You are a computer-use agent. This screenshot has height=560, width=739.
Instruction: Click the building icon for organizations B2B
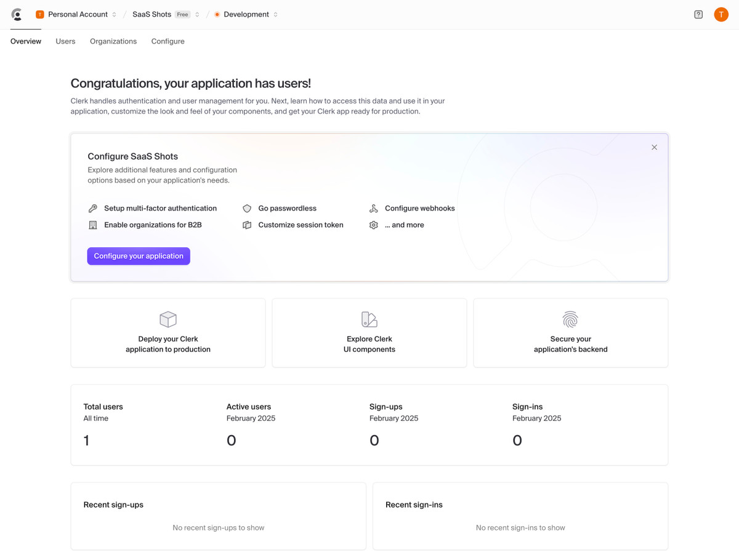click(x=93, y=225)
